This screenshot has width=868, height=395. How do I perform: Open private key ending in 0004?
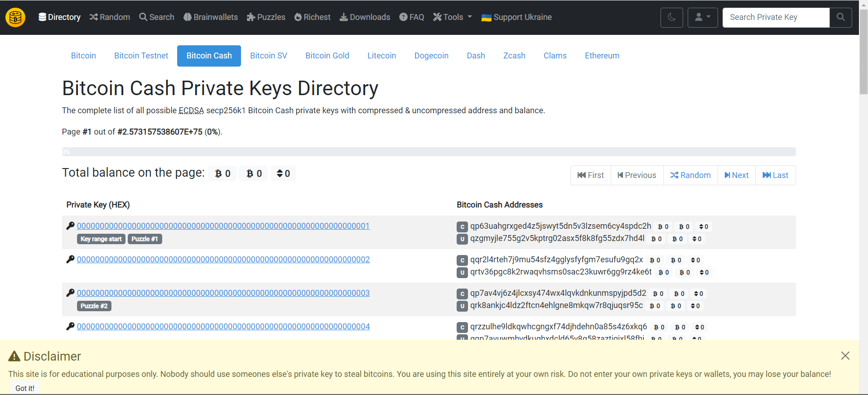223,327
